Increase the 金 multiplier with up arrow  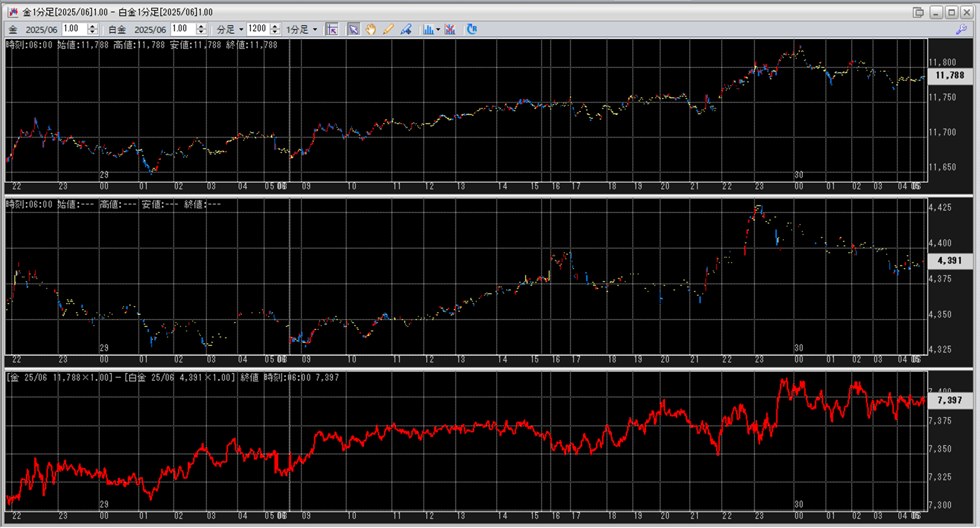(x=92, y=26)
